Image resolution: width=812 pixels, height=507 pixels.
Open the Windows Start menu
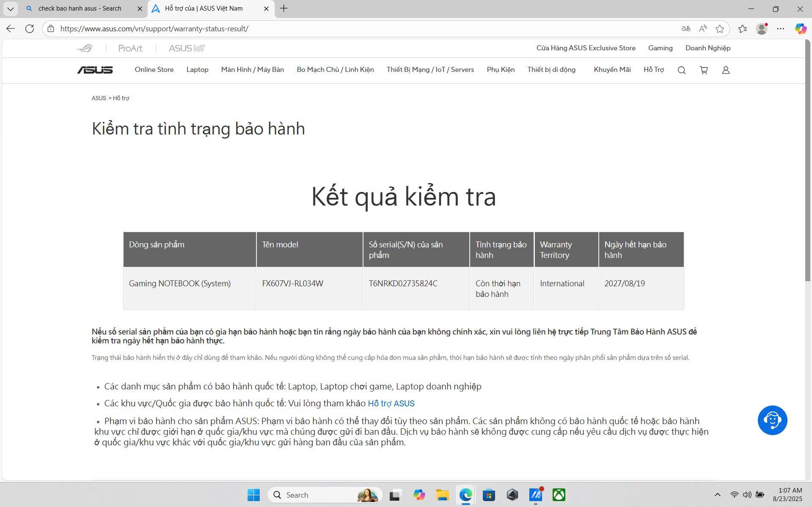(253, 495)
